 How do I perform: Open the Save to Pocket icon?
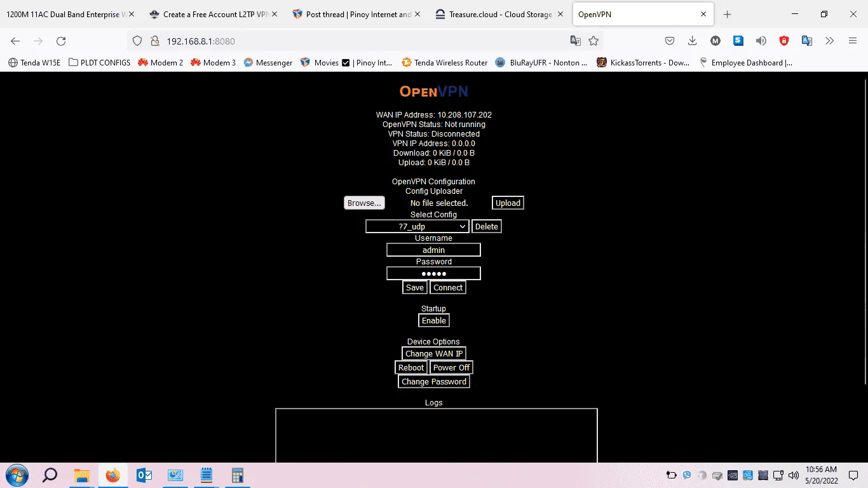670,41
